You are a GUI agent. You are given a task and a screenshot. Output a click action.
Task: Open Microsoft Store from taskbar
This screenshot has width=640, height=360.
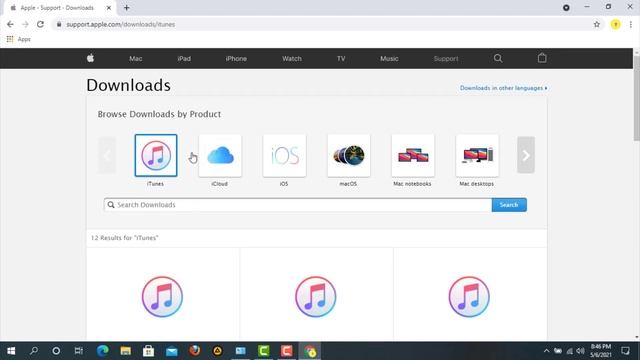[x=149, y=351]
